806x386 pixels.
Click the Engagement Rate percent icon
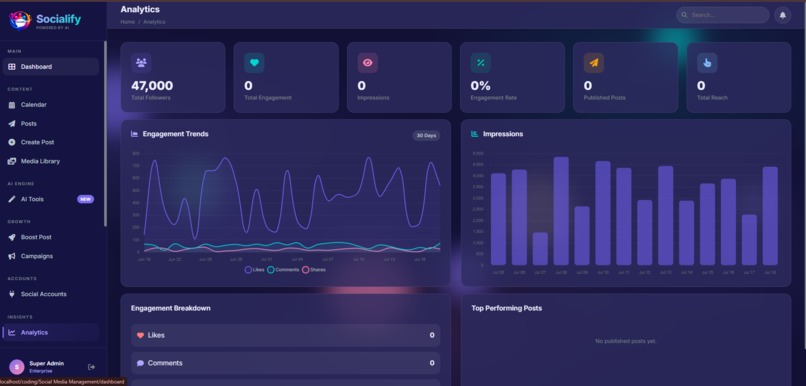481,63
